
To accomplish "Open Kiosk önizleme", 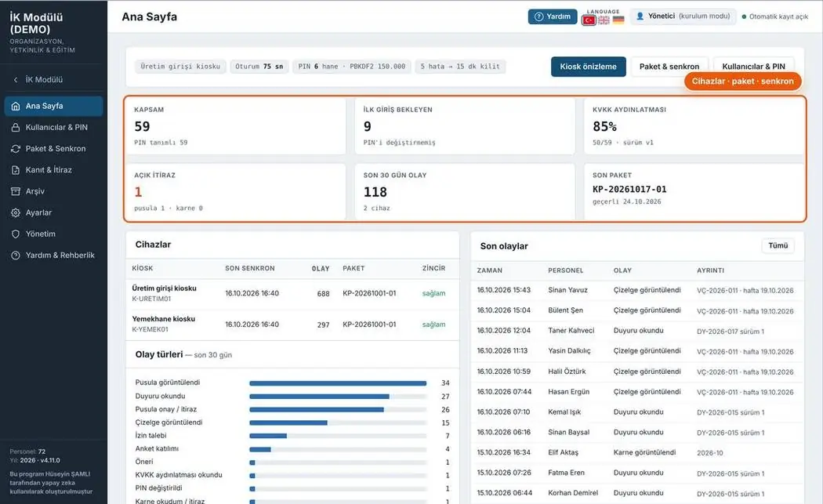I will pyautogui.click(x=589, y=67).
